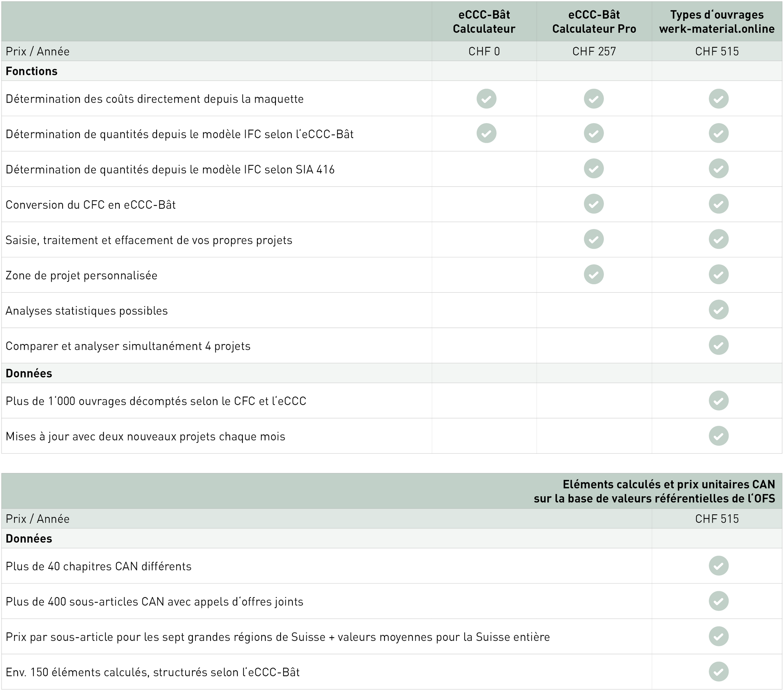The height and width of the screenshot is (692, 784).
Task: Click checkmark for Mises à jour avec deux nouveaux projets
Action: coord(718,436)
